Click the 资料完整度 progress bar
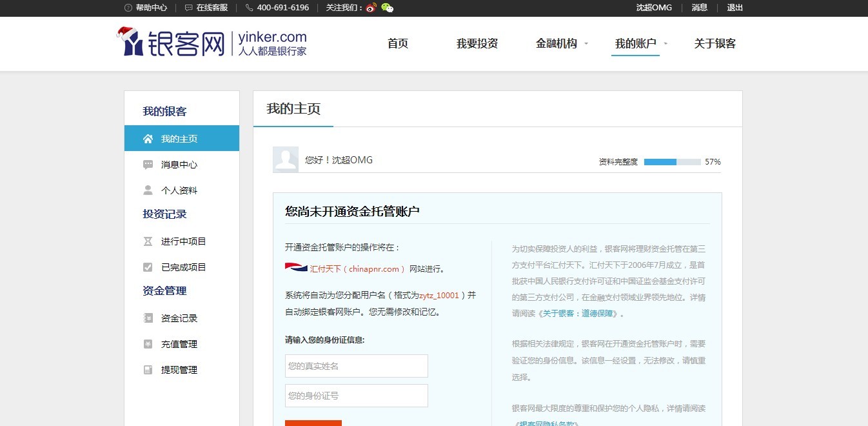The height and width of the screenshot is (426, 868). coord(672,162)
